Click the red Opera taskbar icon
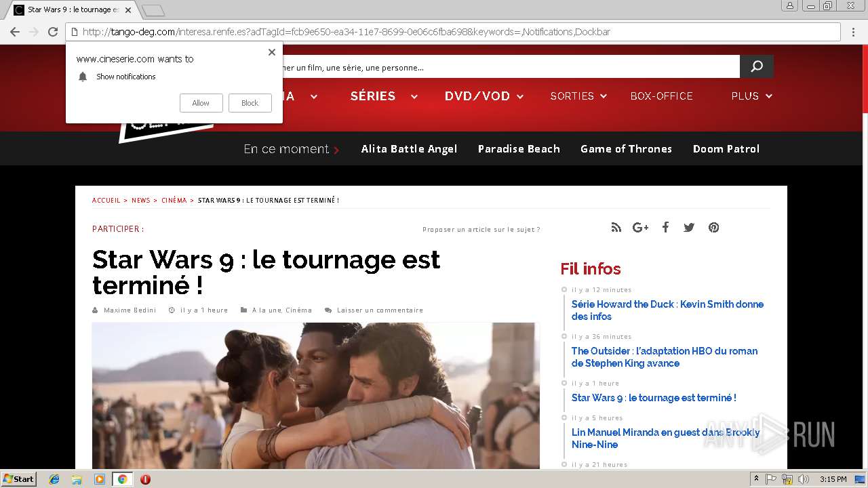 coord(145,479)
